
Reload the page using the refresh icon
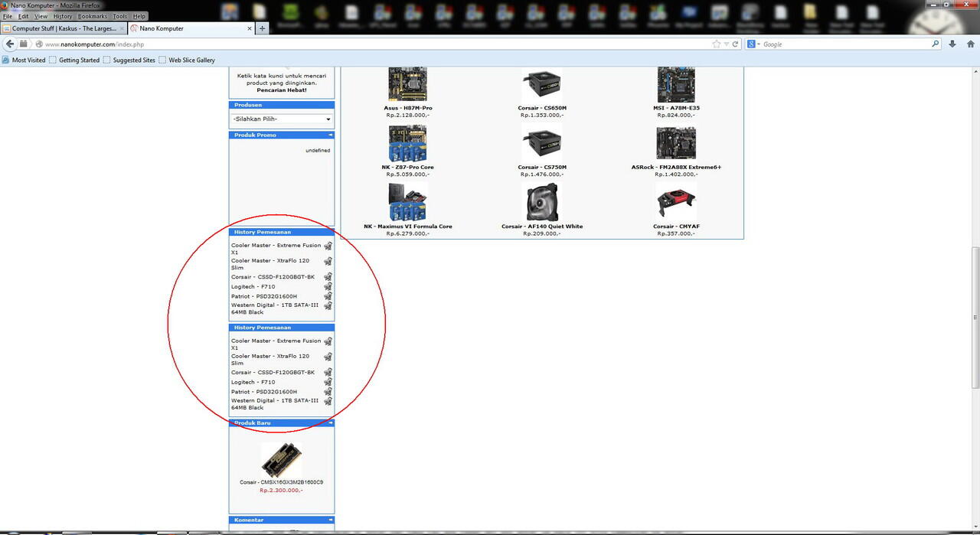(x=736, y=44)
